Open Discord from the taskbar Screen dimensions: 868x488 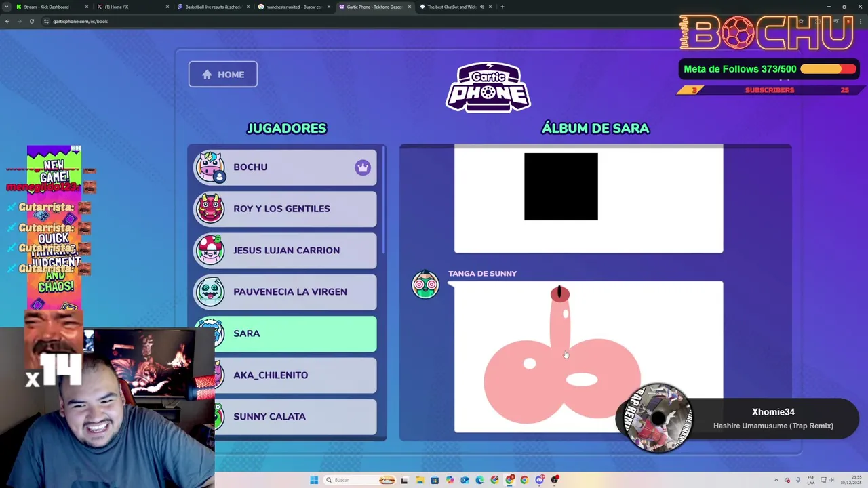(x=540, y=480)
